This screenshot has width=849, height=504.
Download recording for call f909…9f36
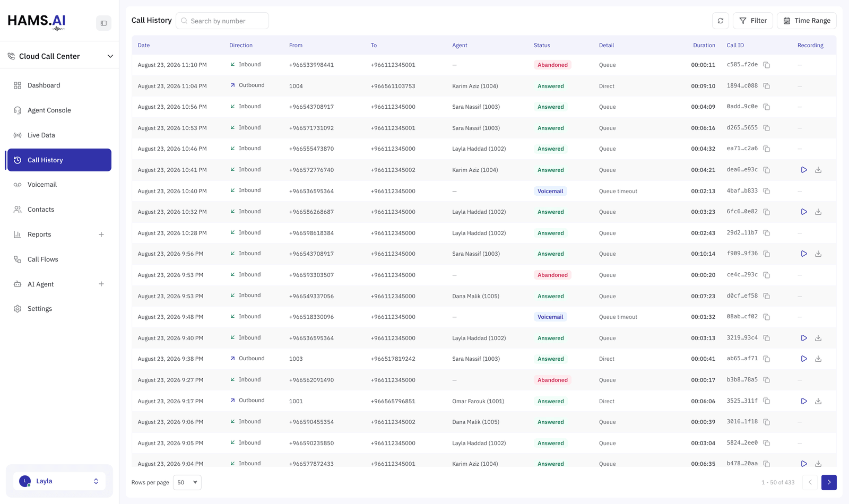tap(818, 254)
